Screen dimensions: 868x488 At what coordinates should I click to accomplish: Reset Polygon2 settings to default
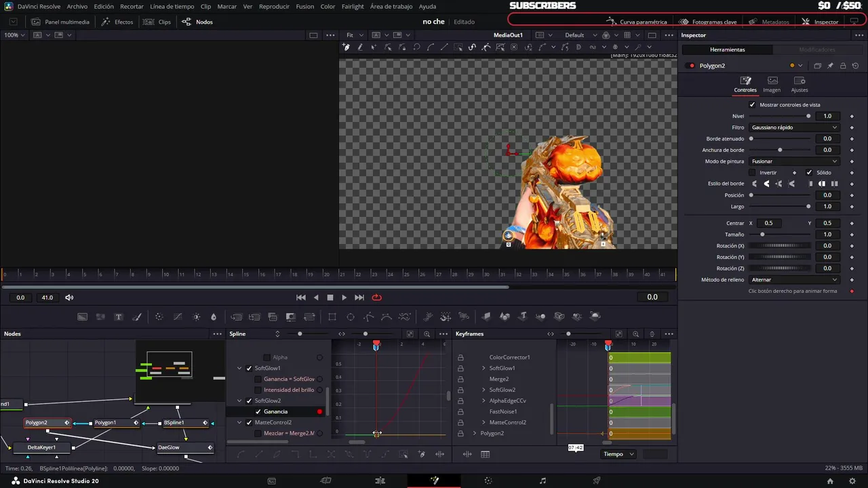855,66
